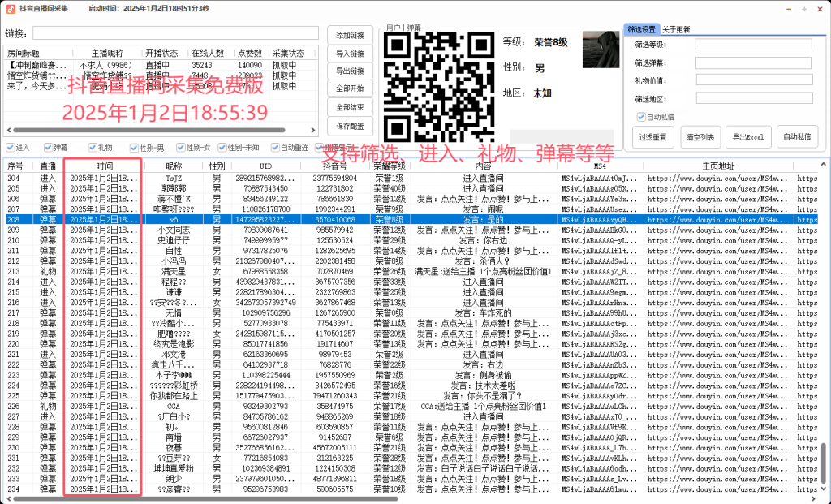Click the Douyin logo in the title bar
The height and width of the screenshot is (504, 831).
click(x=10, y=7)
